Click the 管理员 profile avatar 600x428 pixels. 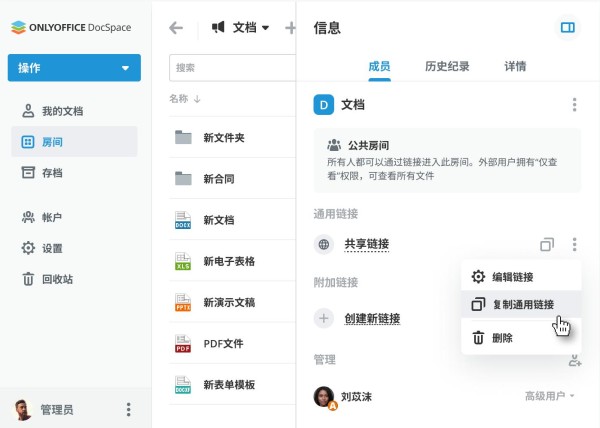pyautogui.click(x=23, y=410)
